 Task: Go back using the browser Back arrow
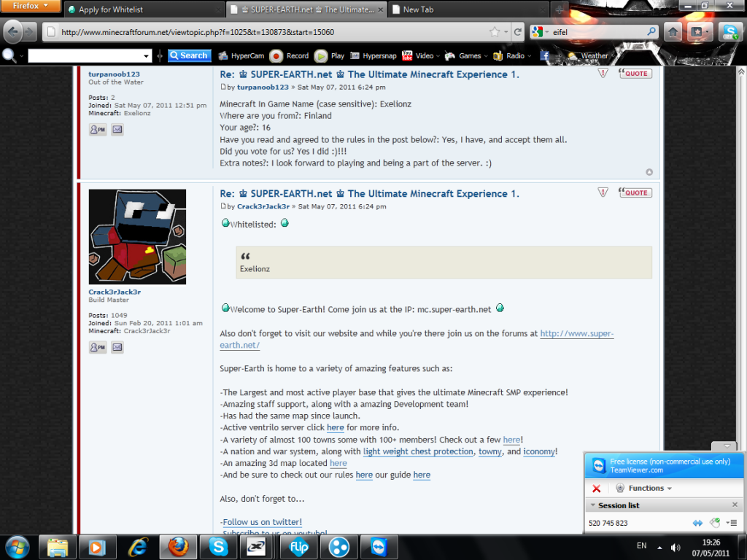13,32
